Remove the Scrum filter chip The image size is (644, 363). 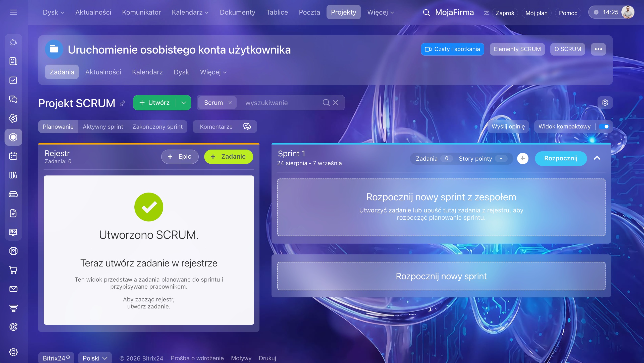230,103
